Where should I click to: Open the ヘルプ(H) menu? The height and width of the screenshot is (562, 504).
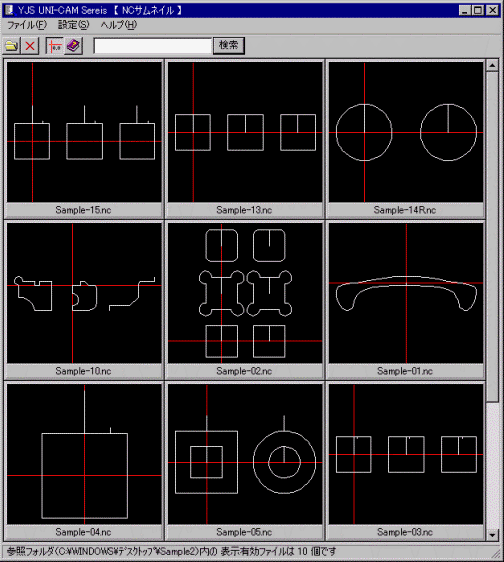coord(119,25)
